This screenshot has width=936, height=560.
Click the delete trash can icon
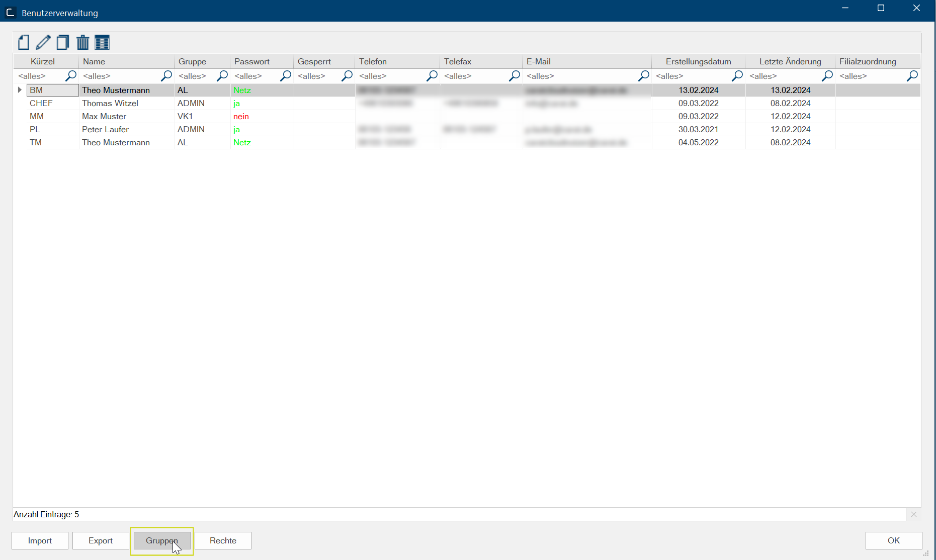82,43
